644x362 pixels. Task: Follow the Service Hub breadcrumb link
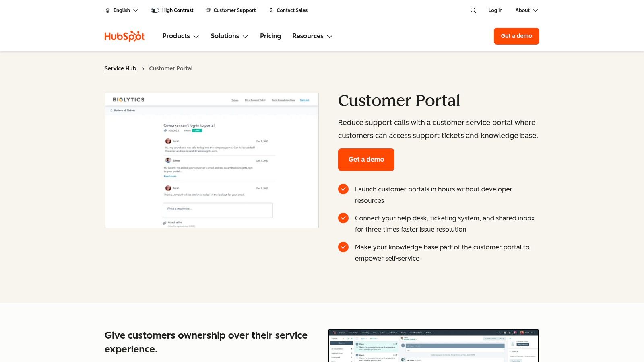tap(120, 68)
